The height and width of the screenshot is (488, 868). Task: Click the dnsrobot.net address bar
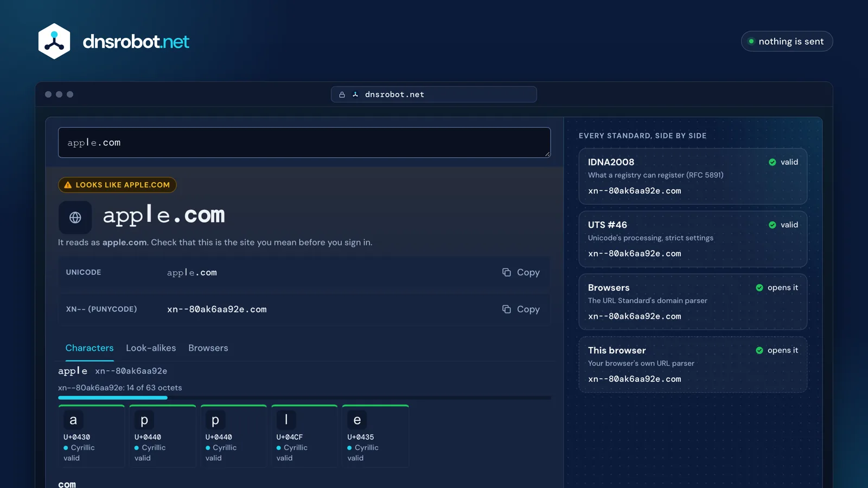[x=434, y=94]
